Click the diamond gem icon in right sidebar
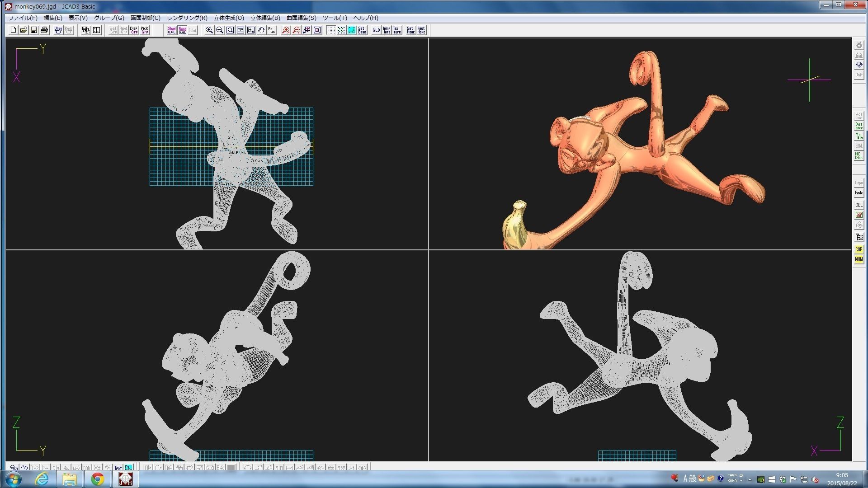 [x=859, y=65]
